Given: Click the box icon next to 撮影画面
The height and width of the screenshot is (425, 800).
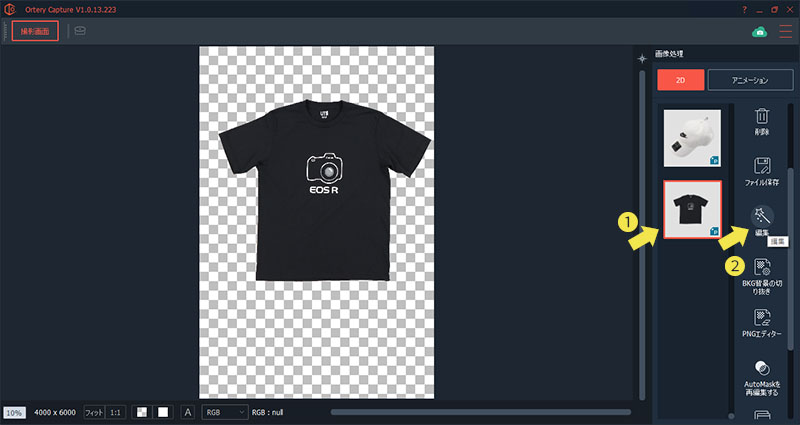Looking at the screenshot, I should (x=80, y=31).
